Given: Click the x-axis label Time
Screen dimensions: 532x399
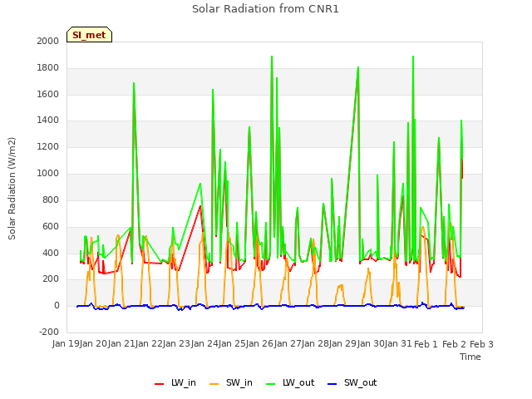Looking at the screenshot, I should click(x=470, y=357).
